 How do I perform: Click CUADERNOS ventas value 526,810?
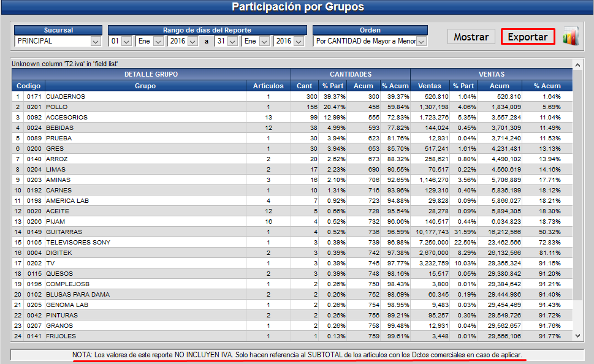pos(436,97)
